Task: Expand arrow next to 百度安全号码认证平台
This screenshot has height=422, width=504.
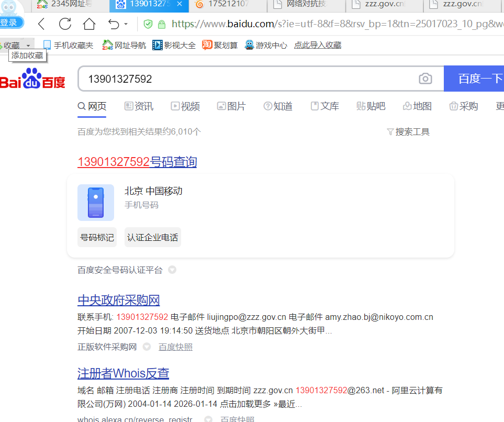Action: (172, 270)
